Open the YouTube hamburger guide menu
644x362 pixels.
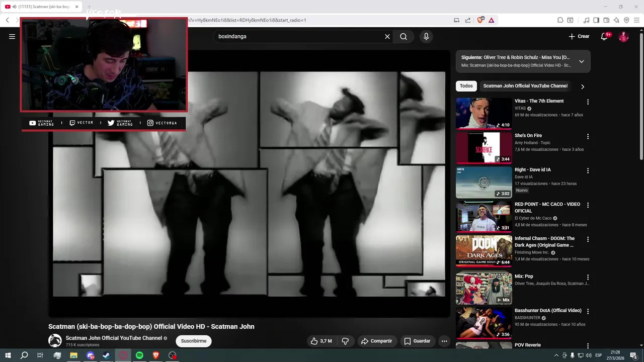12,36
